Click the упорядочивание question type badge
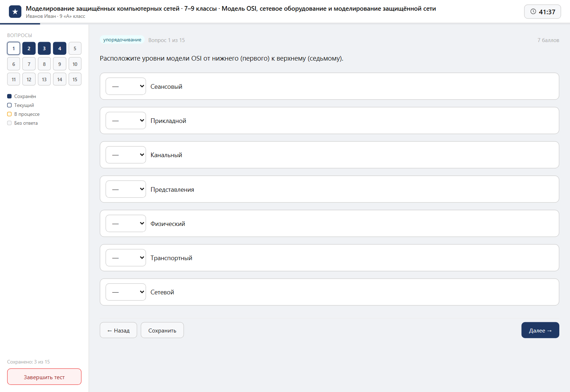 pos(122,40)
